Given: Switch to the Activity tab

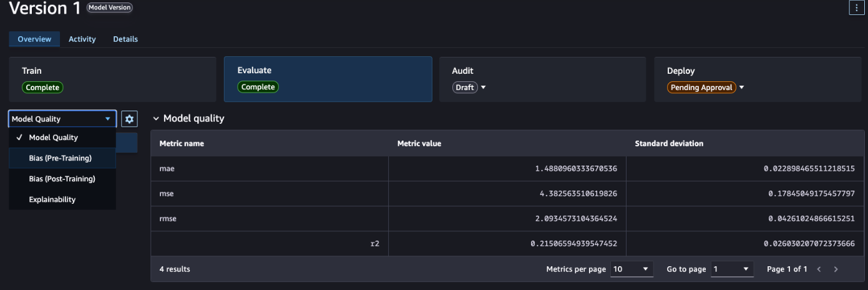Looking at the screenshot, I should 82,39.
